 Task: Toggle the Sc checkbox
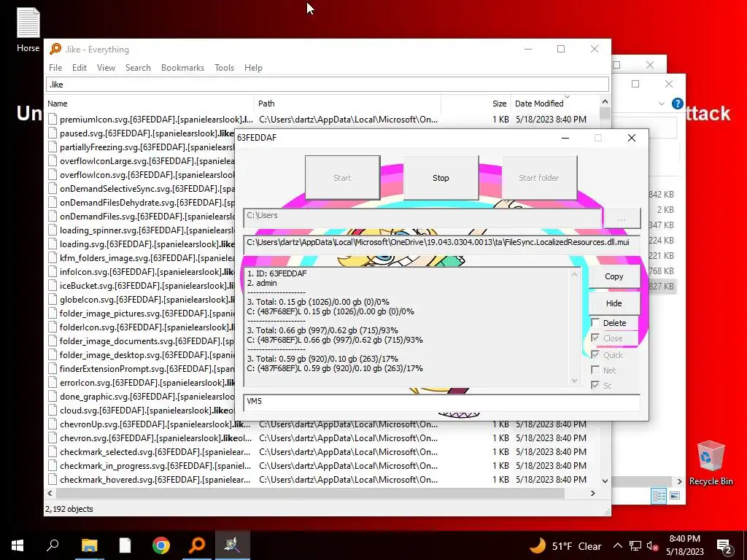pos(595,385)
